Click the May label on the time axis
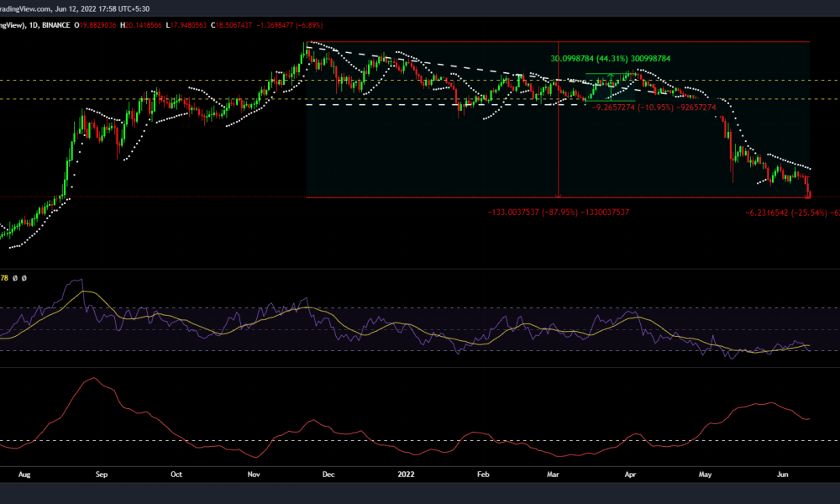Viewport: 840px width, 504px height. (705, 475)
